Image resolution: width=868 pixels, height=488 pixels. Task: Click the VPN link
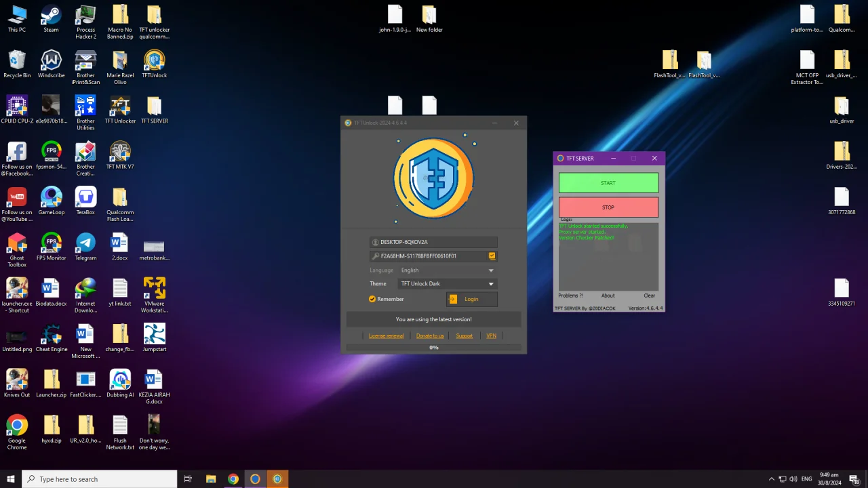click(x=492, y=336)
